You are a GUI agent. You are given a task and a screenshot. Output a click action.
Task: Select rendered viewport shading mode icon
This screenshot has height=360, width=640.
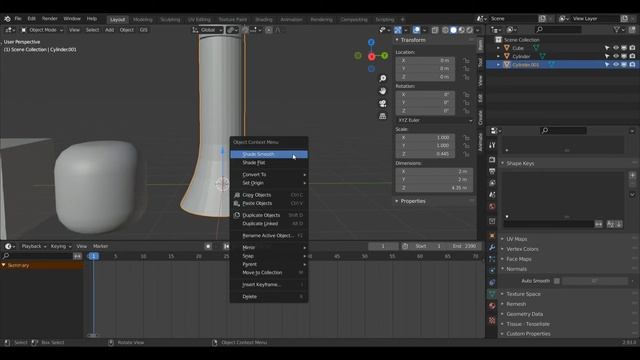pyautogui.click(x=470, y=30)
